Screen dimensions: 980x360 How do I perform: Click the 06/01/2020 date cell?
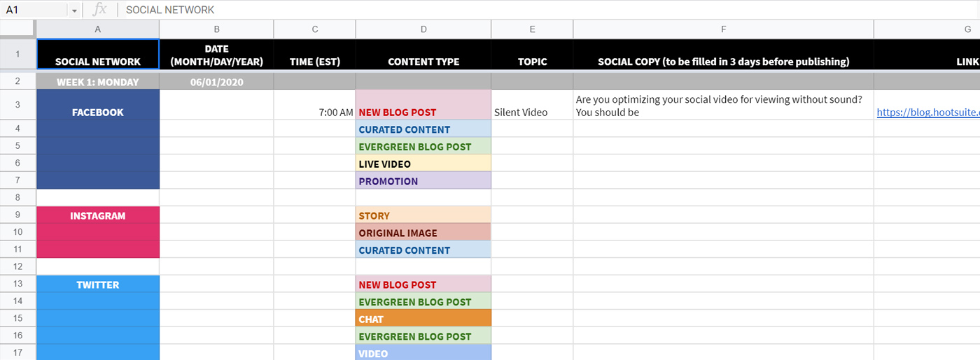coord(216,82)
